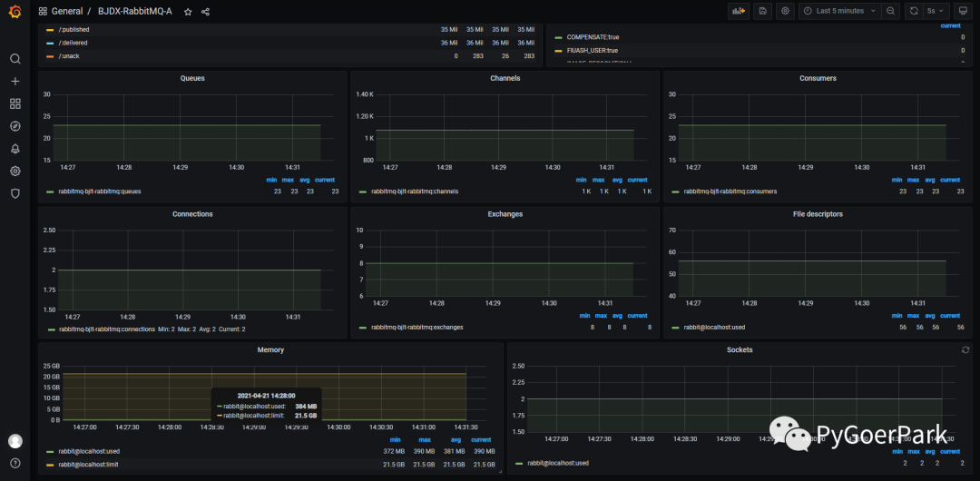Open the Alerting bell icon
This screenshot has width=980, height=481.
coord(15,149)
